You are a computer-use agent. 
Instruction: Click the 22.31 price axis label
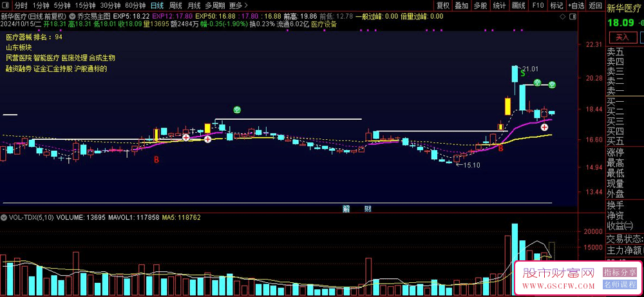click(594, 44)
